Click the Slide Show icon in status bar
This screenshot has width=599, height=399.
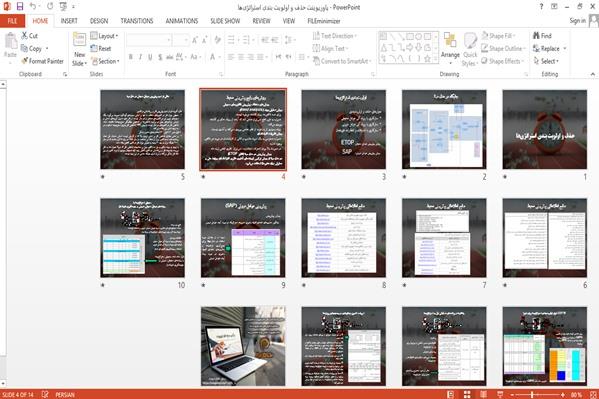coord(500,394)
